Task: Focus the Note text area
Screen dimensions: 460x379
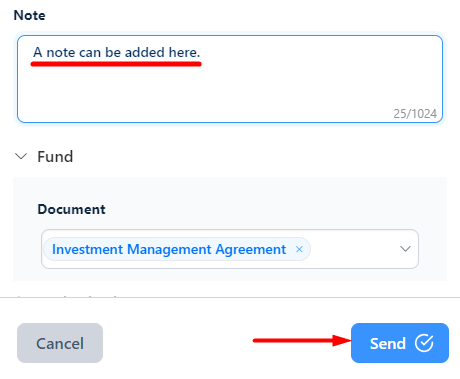Action: [x=230, y=79]
